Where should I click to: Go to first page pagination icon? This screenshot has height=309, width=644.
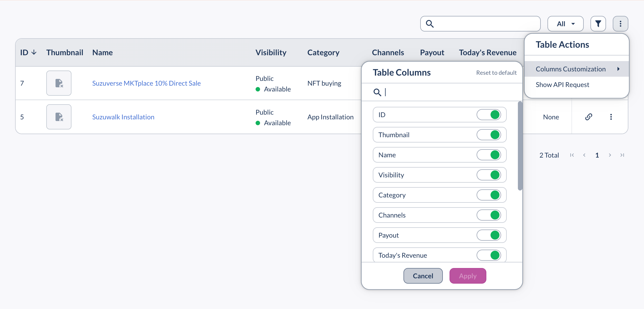coord(572,155)
